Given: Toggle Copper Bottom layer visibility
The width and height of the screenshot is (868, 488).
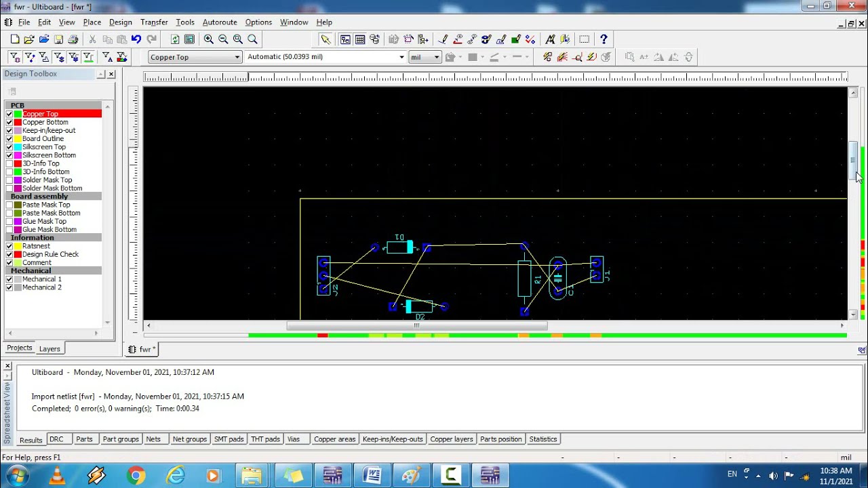Looking at the screenshot, I should pos(9,122).
